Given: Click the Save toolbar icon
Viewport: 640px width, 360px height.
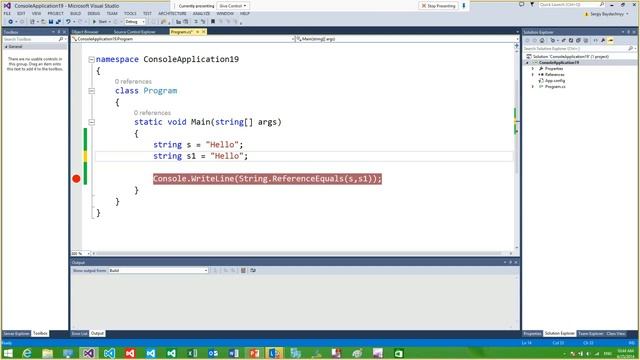Looking at the screenshot, I should pyautogui.click(x=51, y=22).
